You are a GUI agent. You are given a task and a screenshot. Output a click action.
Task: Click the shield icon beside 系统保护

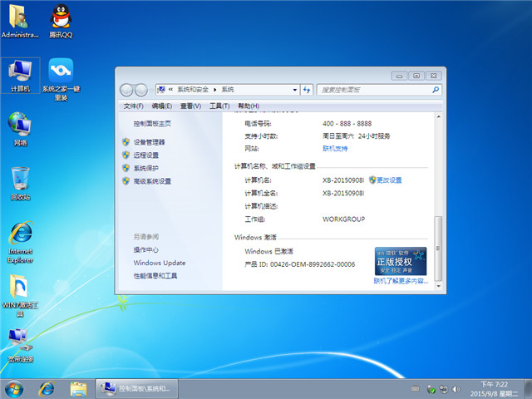(x=126, y=168)
